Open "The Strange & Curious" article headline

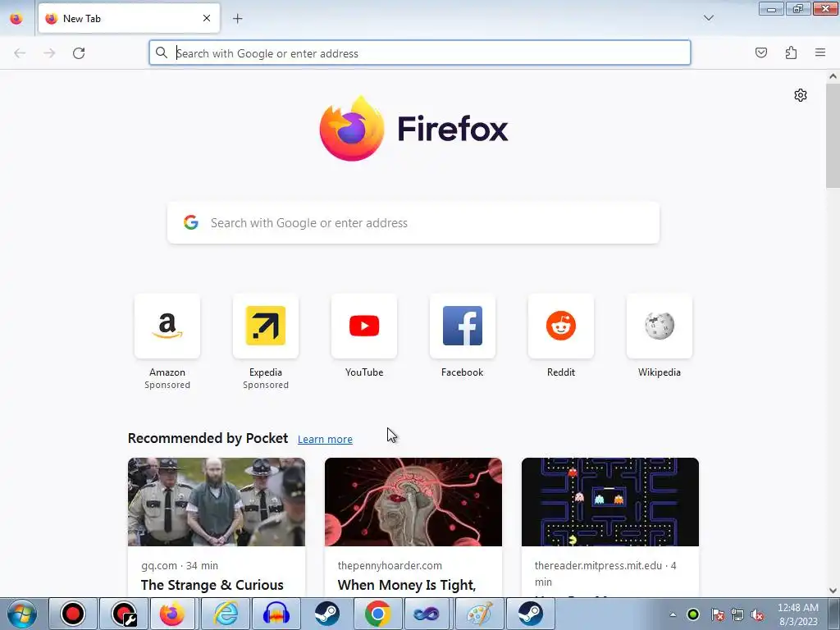point(212,585)
